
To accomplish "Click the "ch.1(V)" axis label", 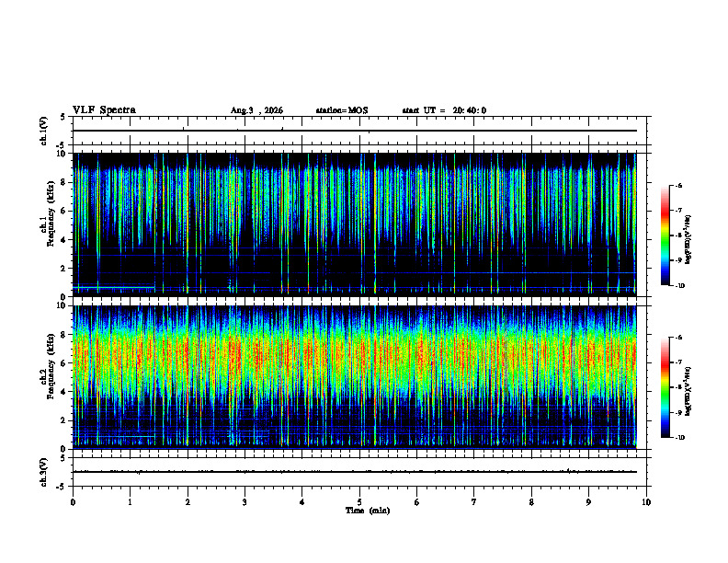I will (x=43, y=131).
